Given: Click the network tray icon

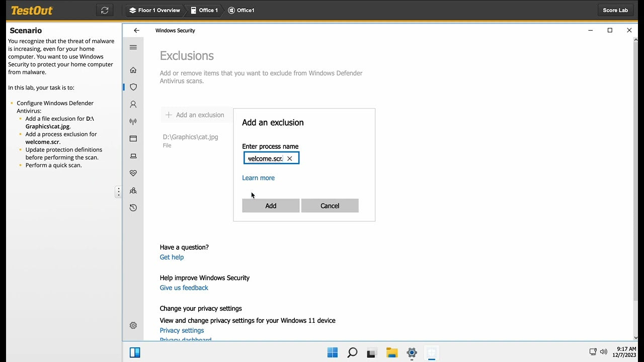Looking at the screenshot, I should (x=593, y=352).
